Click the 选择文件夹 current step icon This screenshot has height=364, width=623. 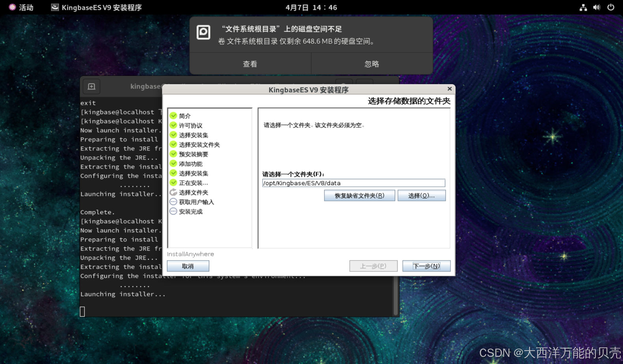pos(173,192)
